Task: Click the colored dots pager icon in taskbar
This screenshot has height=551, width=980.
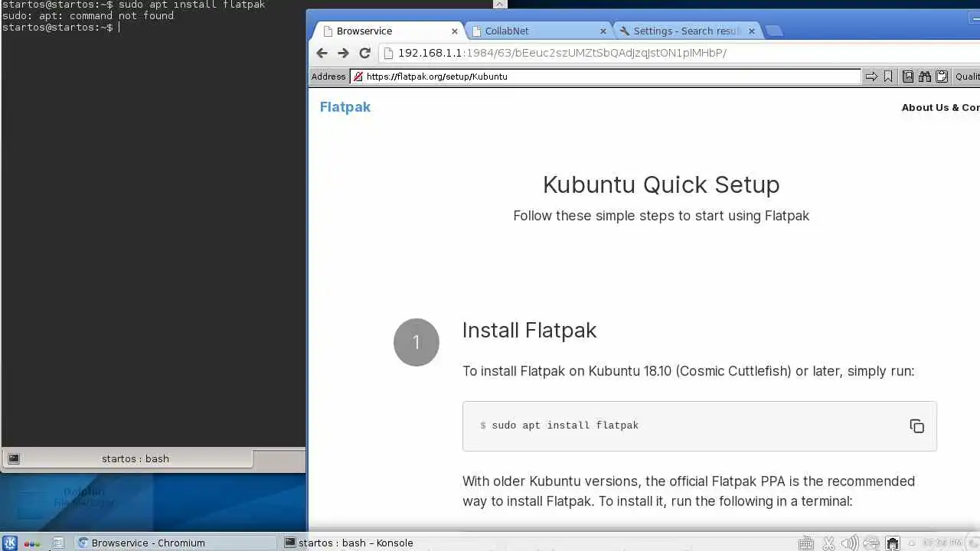Action: tap(32, 543)
